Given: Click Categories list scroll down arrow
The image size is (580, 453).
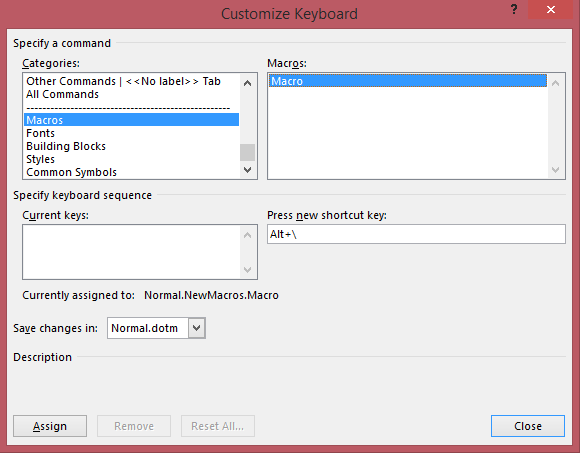Looking at the screenshot, I should [247, 170].
